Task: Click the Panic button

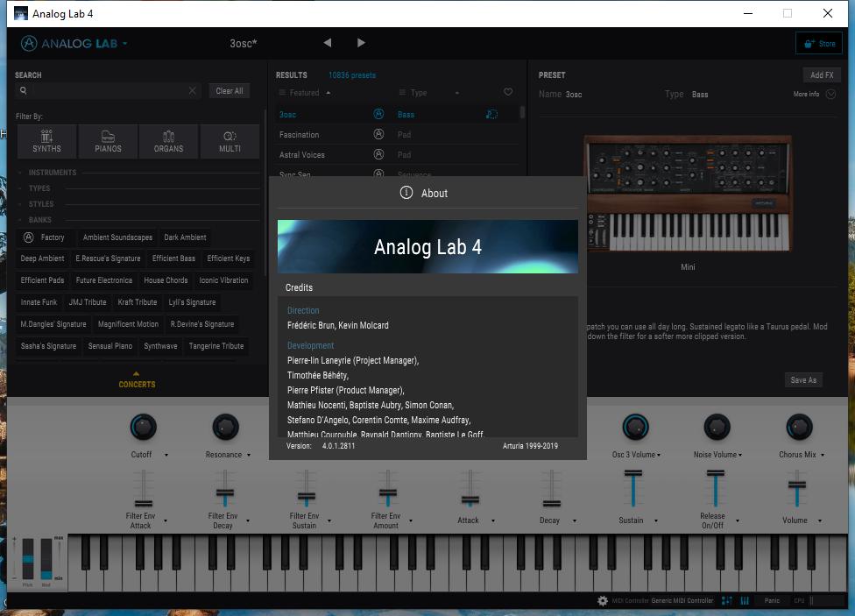Action: (x=772, y=601)
